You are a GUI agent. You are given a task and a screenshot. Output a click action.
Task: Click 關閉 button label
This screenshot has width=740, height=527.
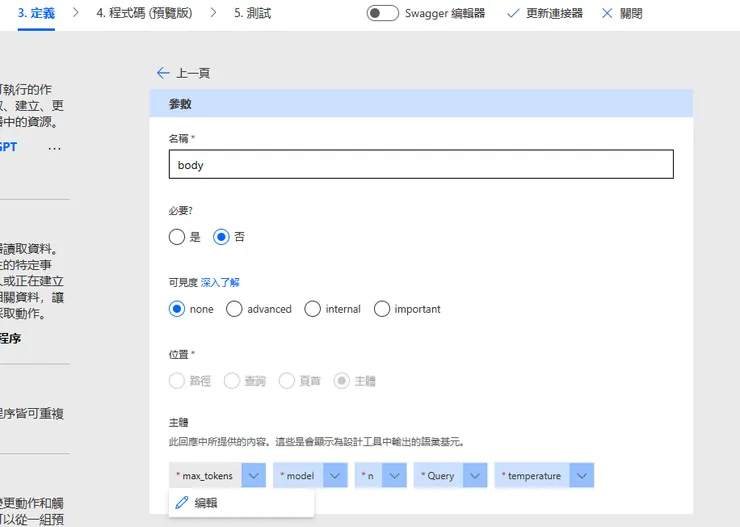click(631, 13)
